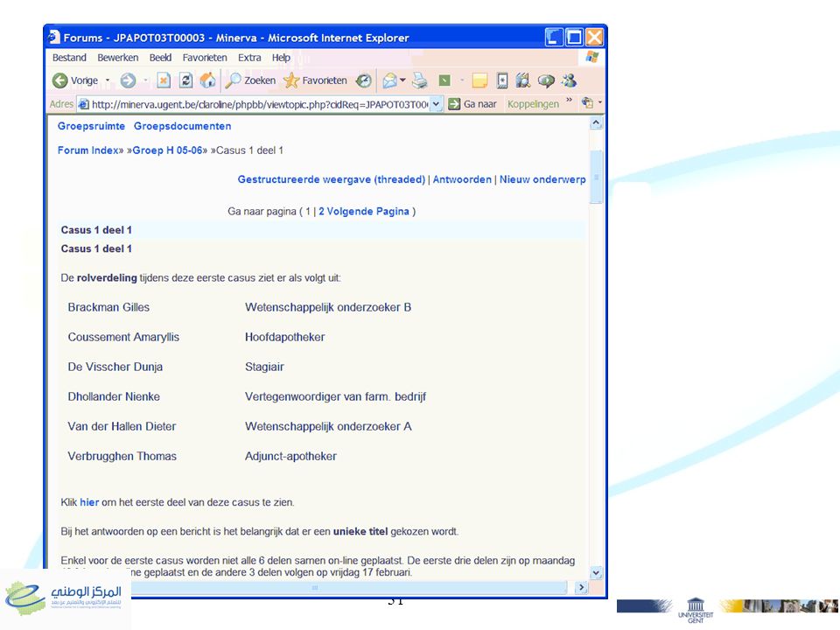Click the role Adjunct-apotheker
This screenshot has height=630, width=840.
click(290, 457)
